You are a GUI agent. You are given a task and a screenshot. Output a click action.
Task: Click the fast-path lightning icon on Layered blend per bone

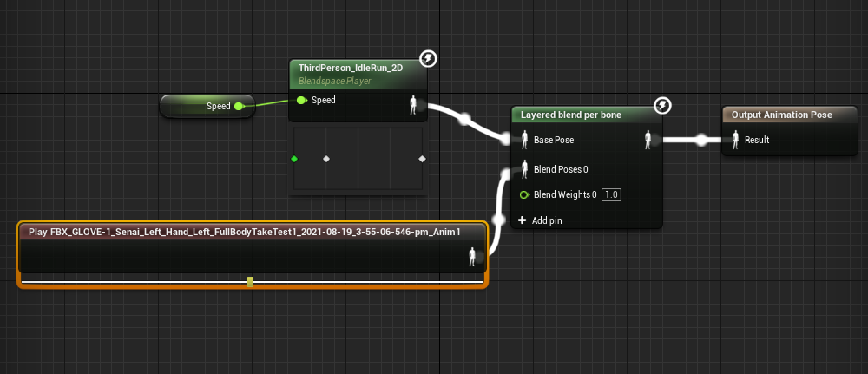tap(662, 105)
